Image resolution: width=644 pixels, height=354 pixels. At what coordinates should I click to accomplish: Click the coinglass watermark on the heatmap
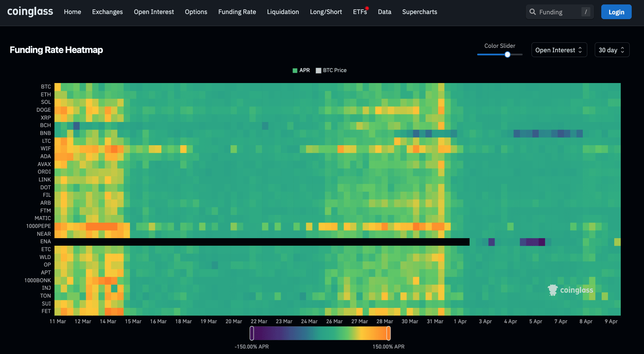(570, 290)
